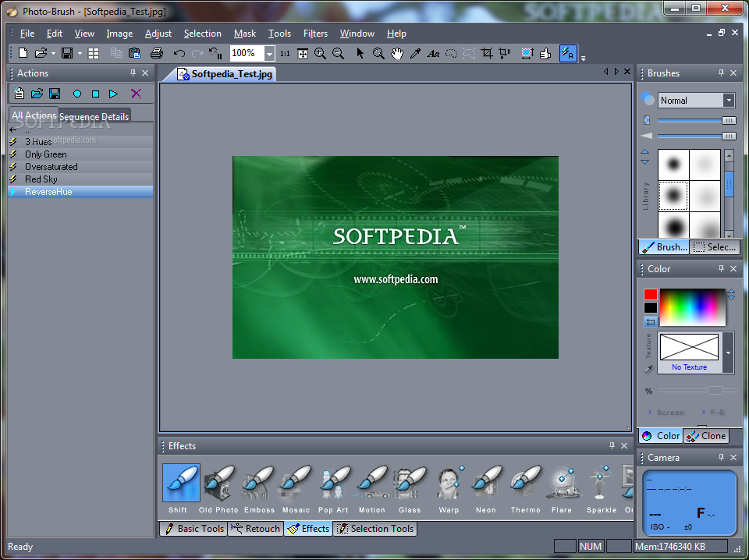The height and width of the screenshot is (560, 749).
Task: Pin the Actions panel
Action: 133,73
